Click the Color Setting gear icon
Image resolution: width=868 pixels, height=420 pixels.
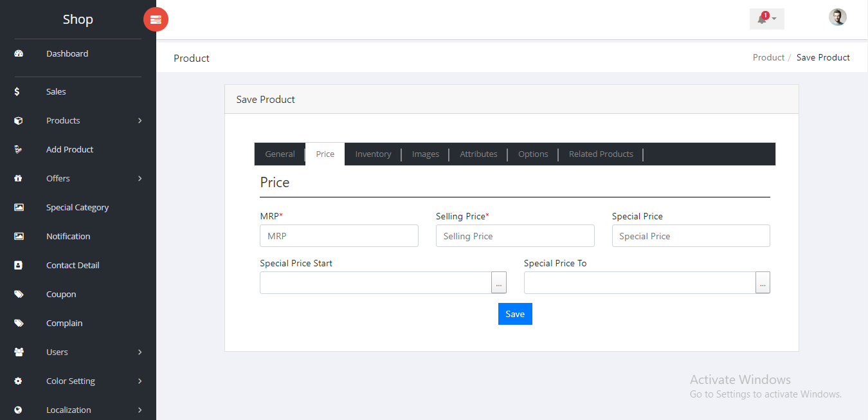tap(19, 381)
